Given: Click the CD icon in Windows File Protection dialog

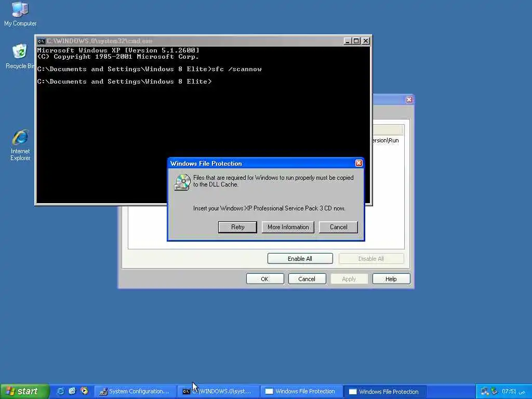Looking at the screenshot, I should pyautogui.click(x=182, y=182).
